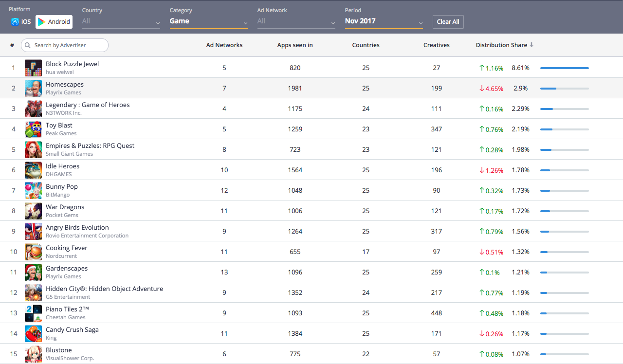This screenshot has height=364, width=623.
Task: Open the Period dropdown showing Nov 2017
Action: 384,21
